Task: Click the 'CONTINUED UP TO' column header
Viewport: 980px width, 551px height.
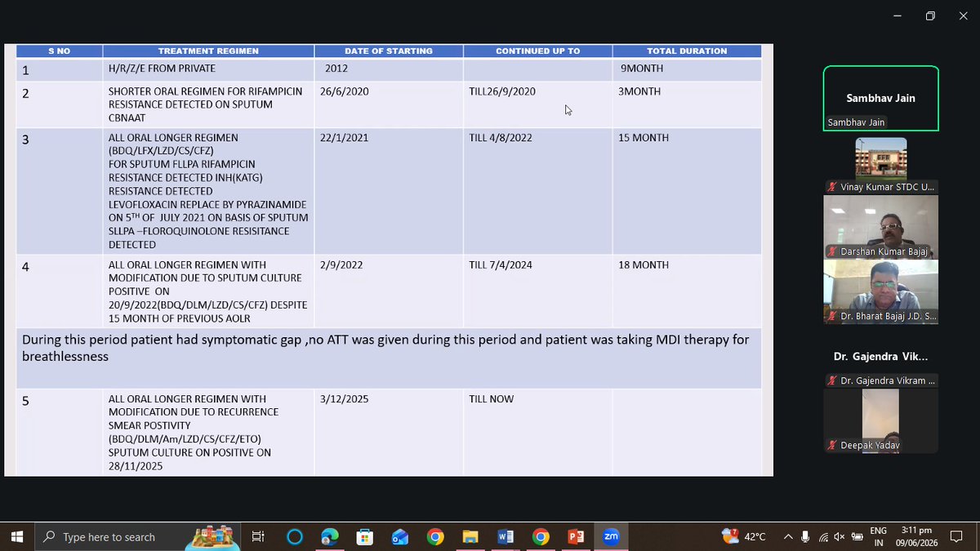Action: coord(537,51)
